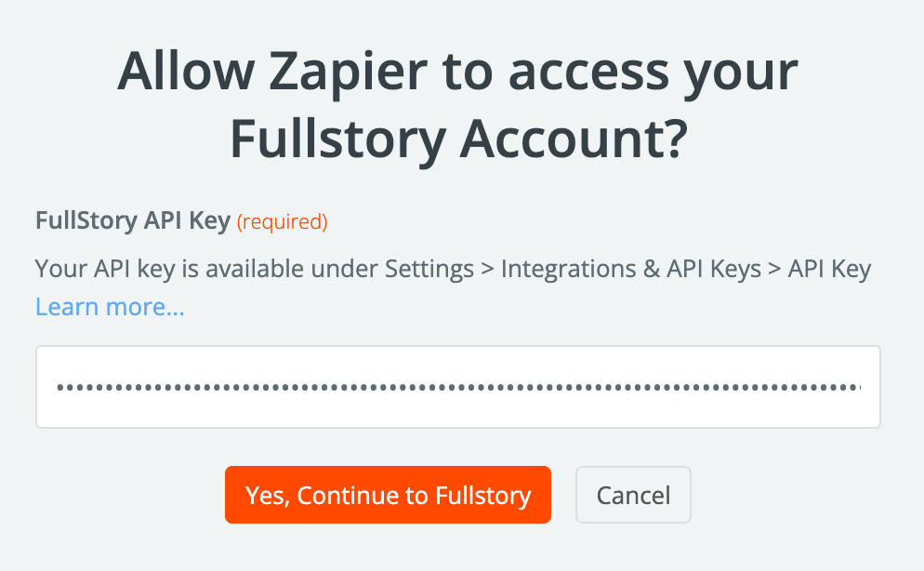Click the word "Settings" in the help text
Screen dimensions: 924x571
pos(429,270)
